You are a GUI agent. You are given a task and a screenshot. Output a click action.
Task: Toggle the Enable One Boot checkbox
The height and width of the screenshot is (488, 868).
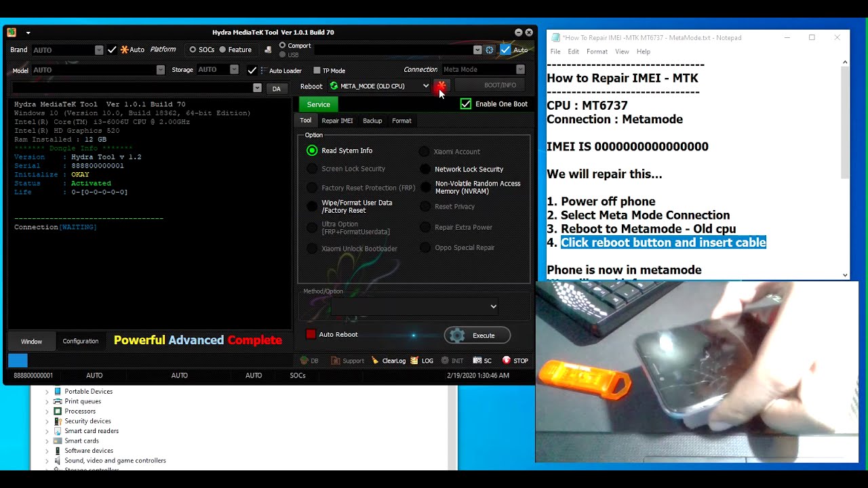point(466,104)
